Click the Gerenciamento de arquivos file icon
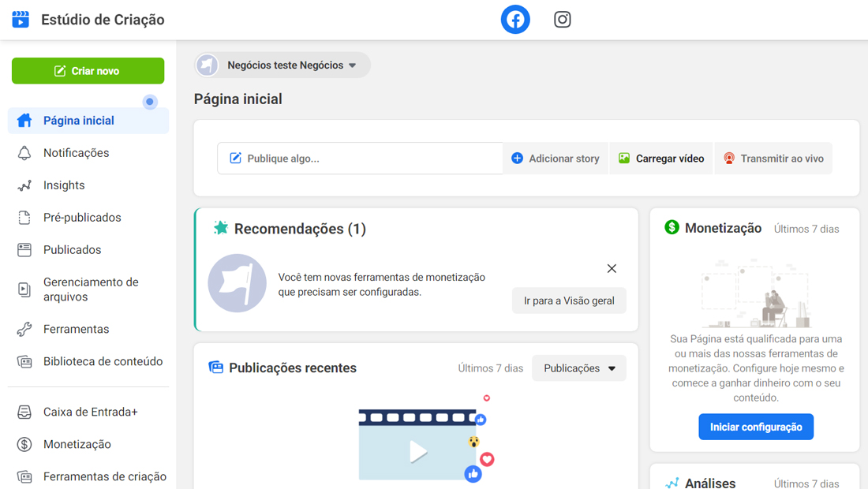868x489 pixels. coord(24,289)
